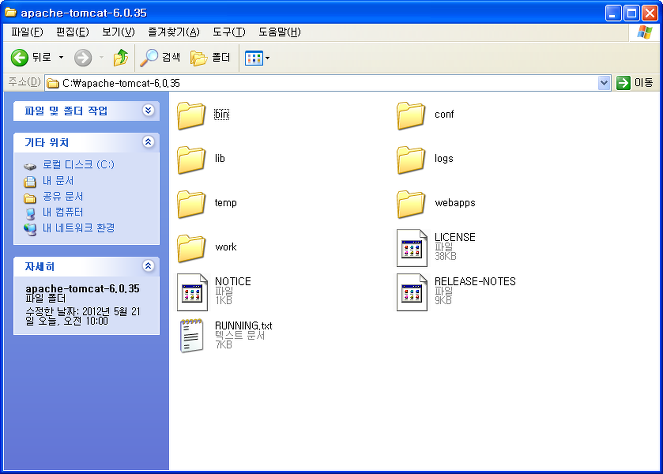
Task: Click the Local Disk drive icon
Action: (x=30, y=166)
